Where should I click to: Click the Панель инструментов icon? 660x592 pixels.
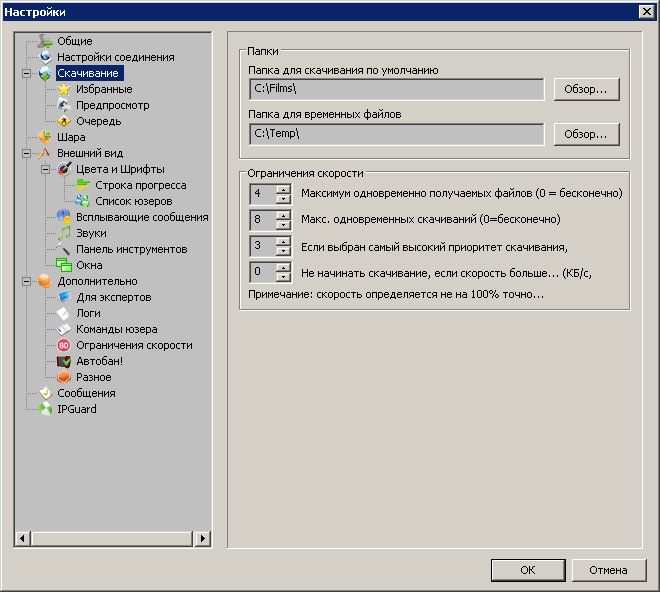coord(64,249)
